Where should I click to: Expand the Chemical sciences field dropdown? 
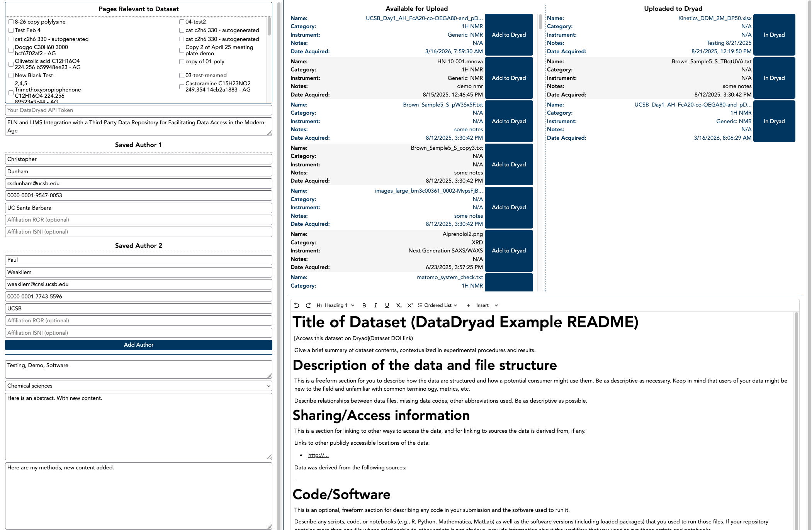click(x=138, y=386)
